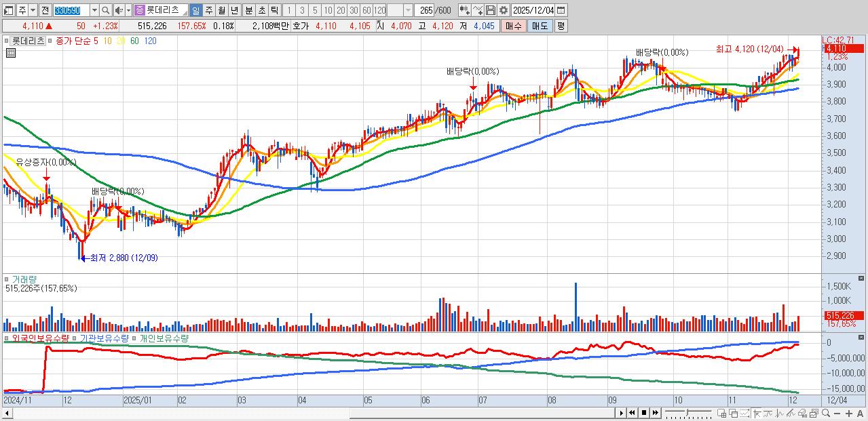Click the grid table icon below the legend
868x421 pixels.
(x=10, y=53)
